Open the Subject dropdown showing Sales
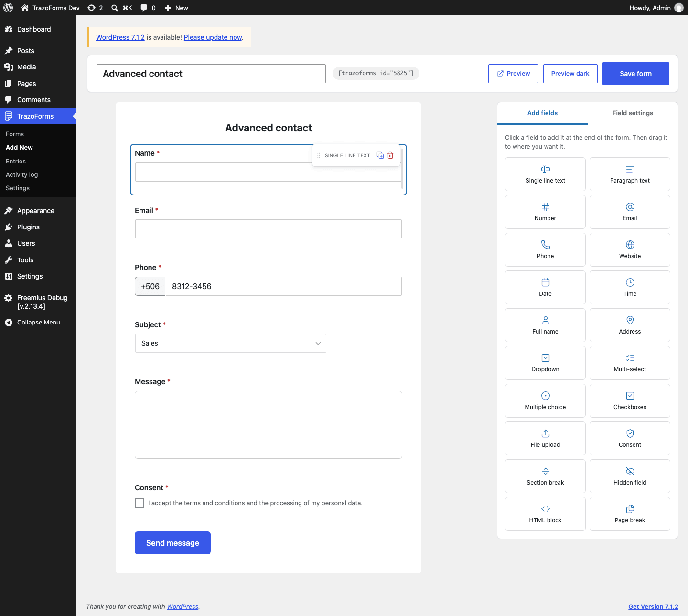Image resolution: width=688 pixels, height=616 pixels. tap(230, 343)
